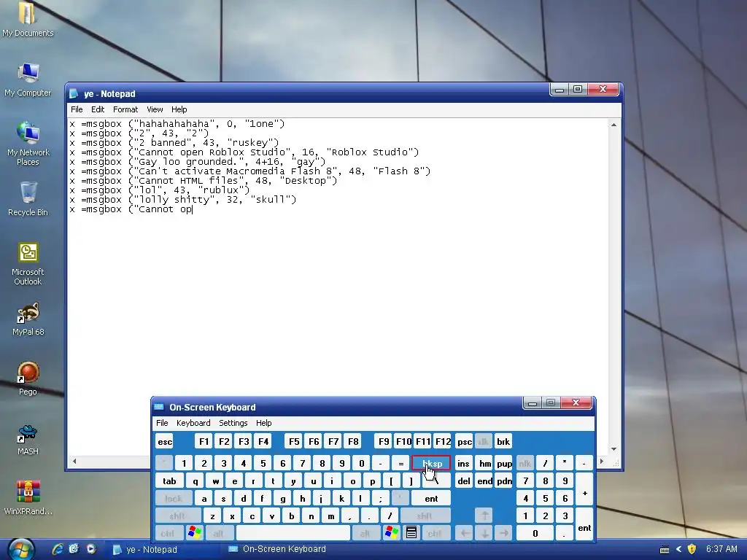The width and height of the screenshot is (747, 560).
Task: Click the right Windows logo key
Action: (391, 533)
